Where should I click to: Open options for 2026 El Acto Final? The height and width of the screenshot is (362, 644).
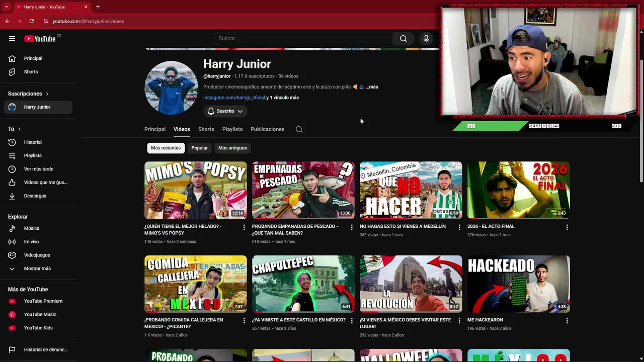pos(567,227)
